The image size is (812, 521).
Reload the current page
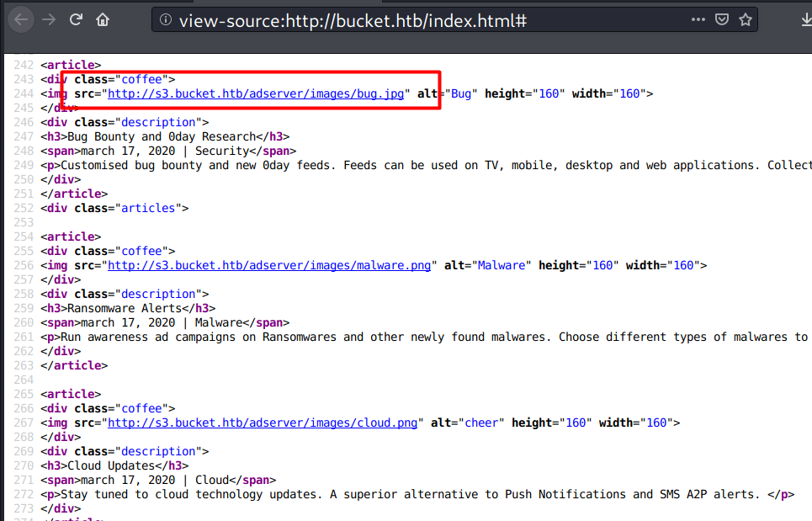[76, 19]
